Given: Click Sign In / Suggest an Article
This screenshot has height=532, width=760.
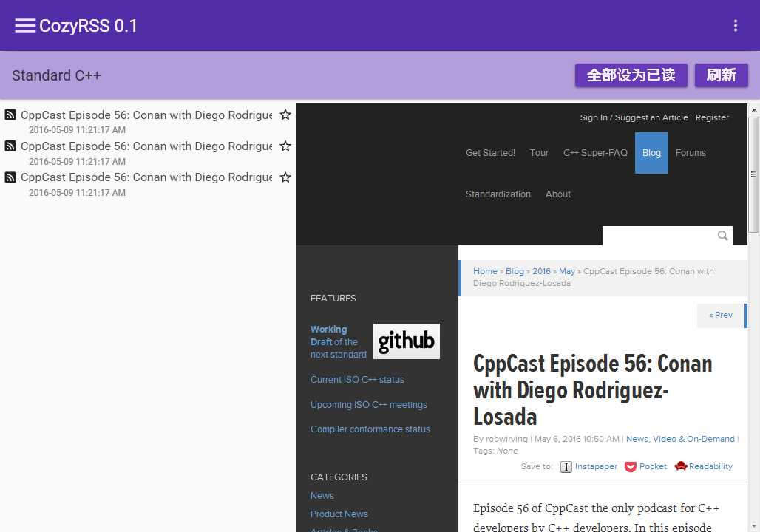Looking at the screenshot, I should coord(634,117).
